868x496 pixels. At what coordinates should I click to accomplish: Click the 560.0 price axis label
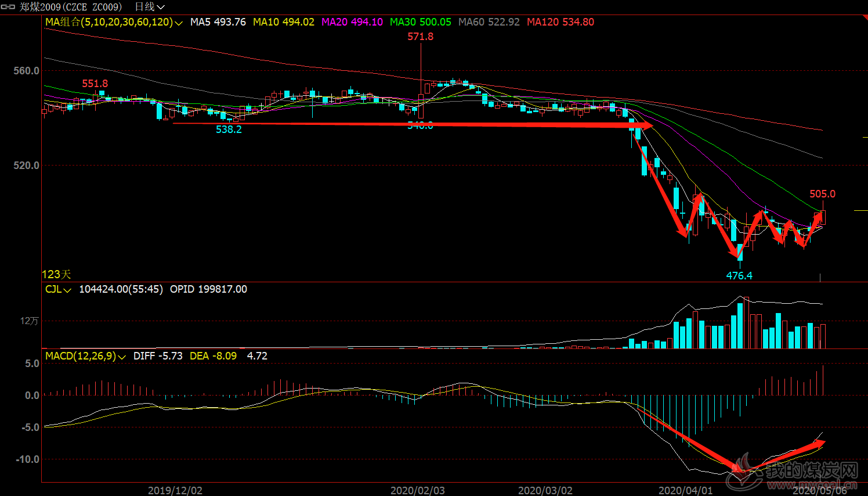point(27,71)
